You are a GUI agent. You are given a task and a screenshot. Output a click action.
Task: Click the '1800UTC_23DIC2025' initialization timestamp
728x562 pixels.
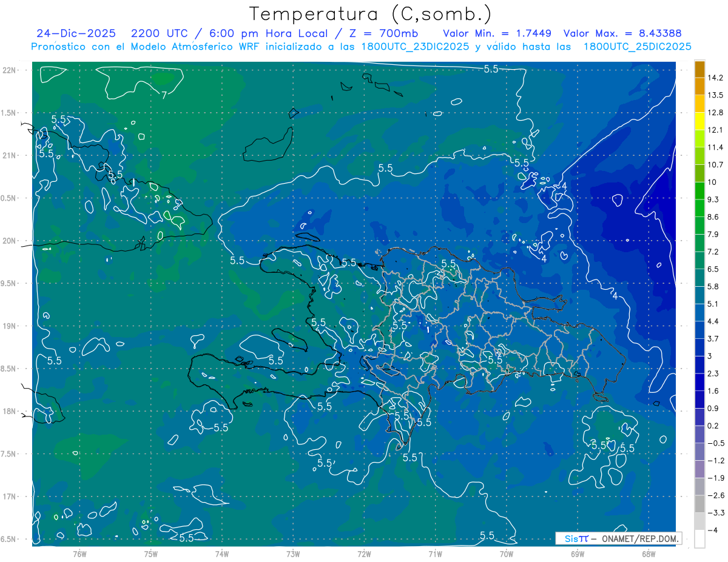coord(414,46)
